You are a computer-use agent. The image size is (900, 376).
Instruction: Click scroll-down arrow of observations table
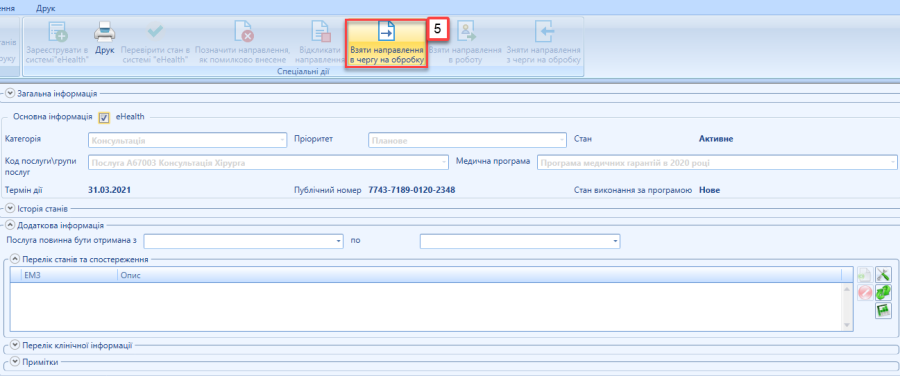(x=848, y=325)
